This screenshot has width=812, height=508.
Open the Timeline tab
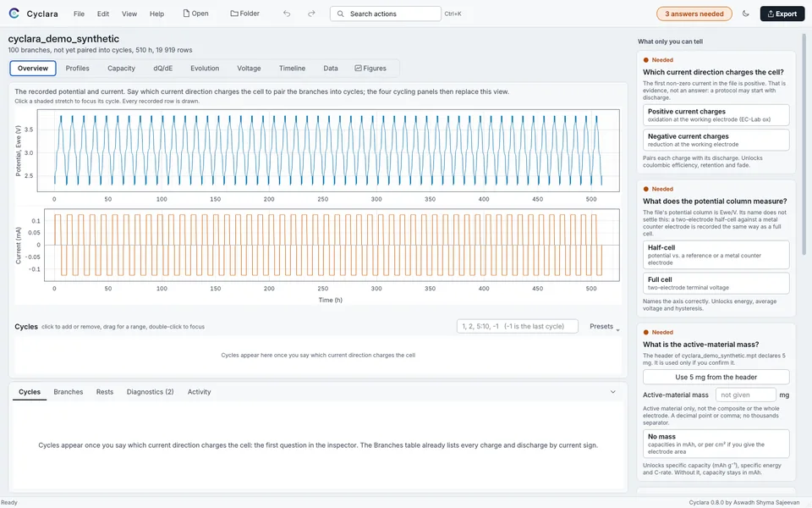[x=292, y=69]
